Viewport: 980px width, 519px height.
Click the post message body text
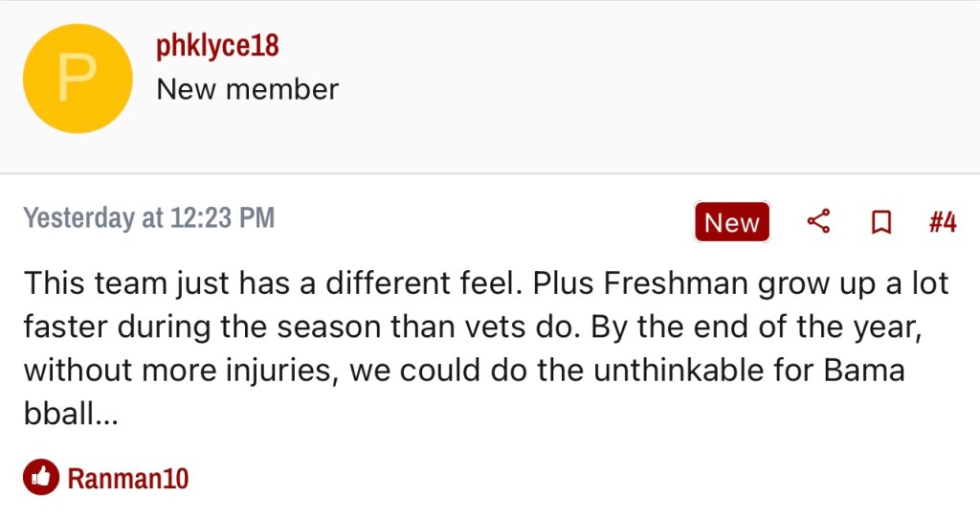pyautogui.click(x=479, y=348)
